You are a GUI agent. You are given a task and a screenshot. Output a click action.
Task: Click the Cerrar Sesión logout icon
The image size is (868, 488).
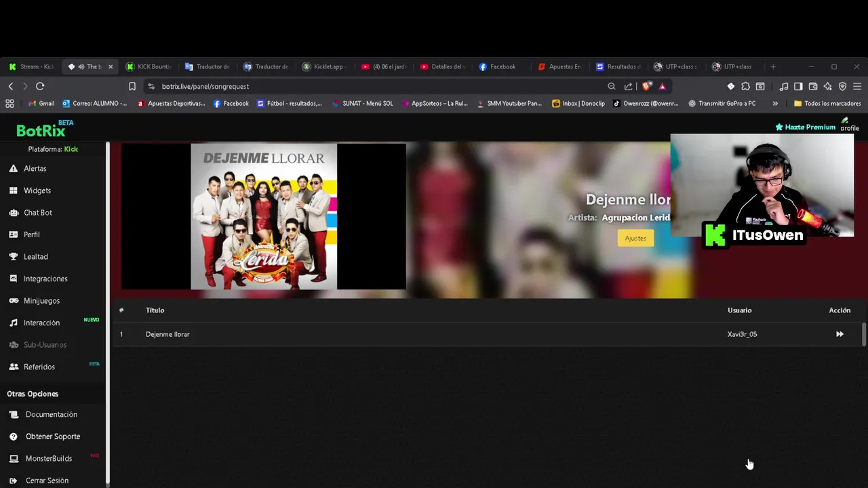[13, 481]
